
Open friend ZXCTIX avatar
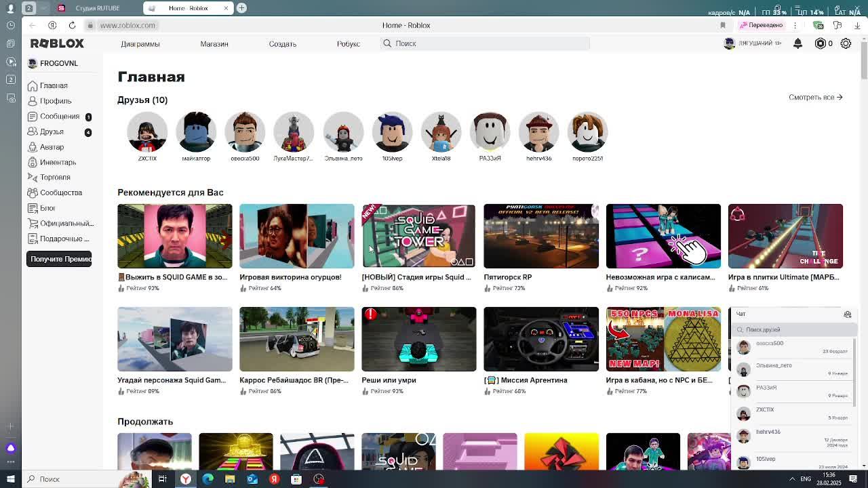click(x=147, y=132)
